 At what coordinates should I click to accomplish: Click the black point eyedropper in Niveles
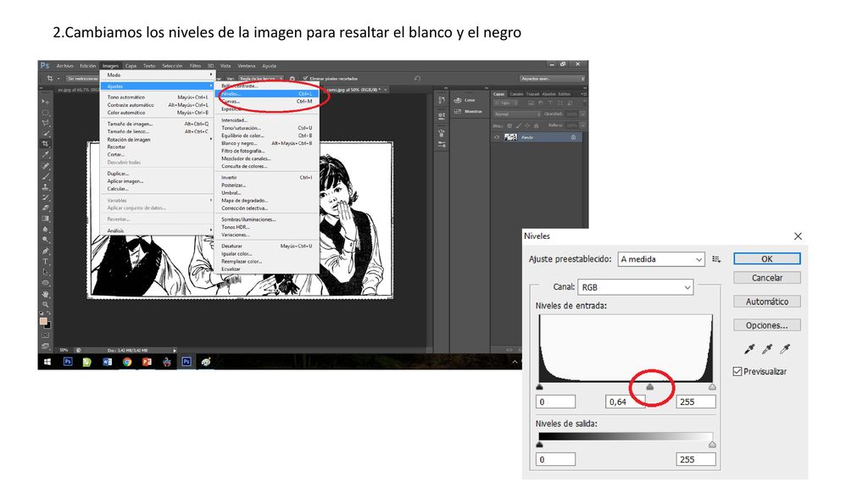click(749, 349)
